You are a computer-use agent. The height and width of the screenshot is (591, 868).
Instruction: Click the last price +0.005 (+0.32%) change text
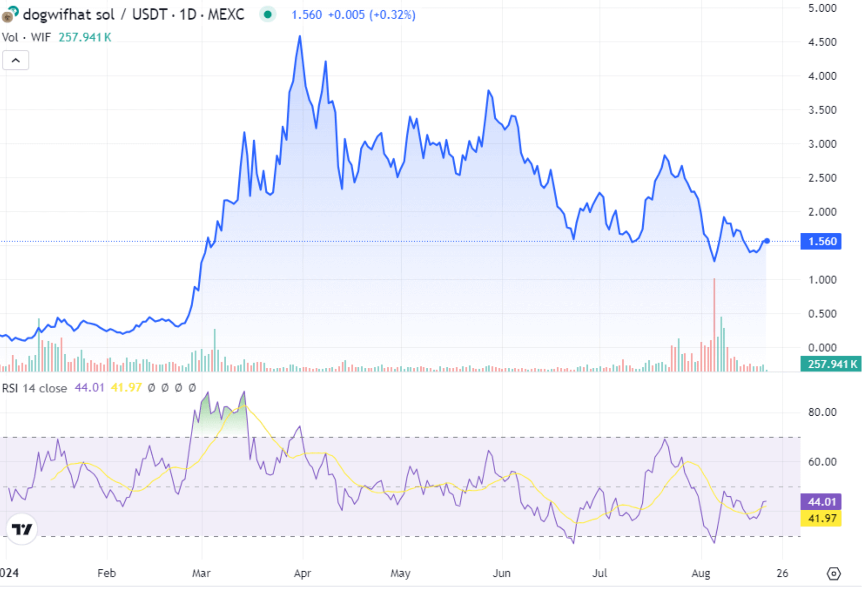(372, 15)
